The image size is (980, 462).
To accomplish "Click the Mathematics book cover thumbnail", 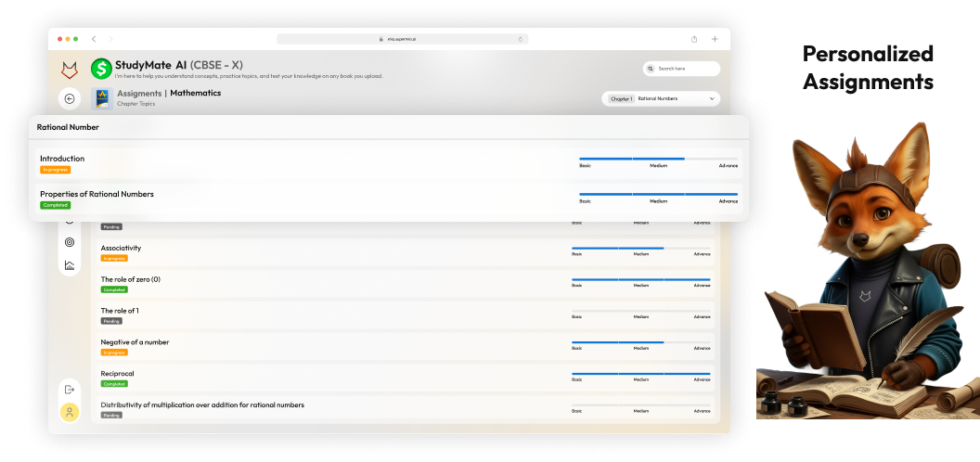I will click(x=101, y=96).
